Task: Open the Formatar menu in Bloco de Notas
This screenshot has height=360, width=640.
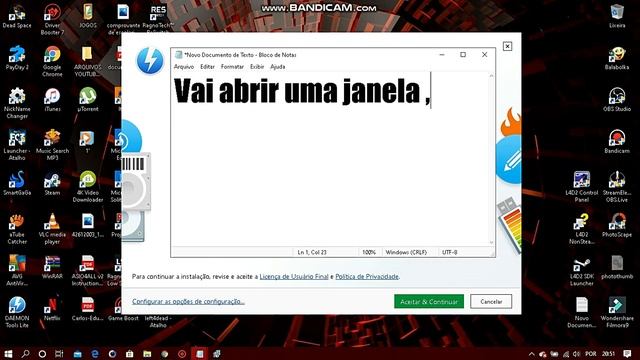Action: point(232,67)
